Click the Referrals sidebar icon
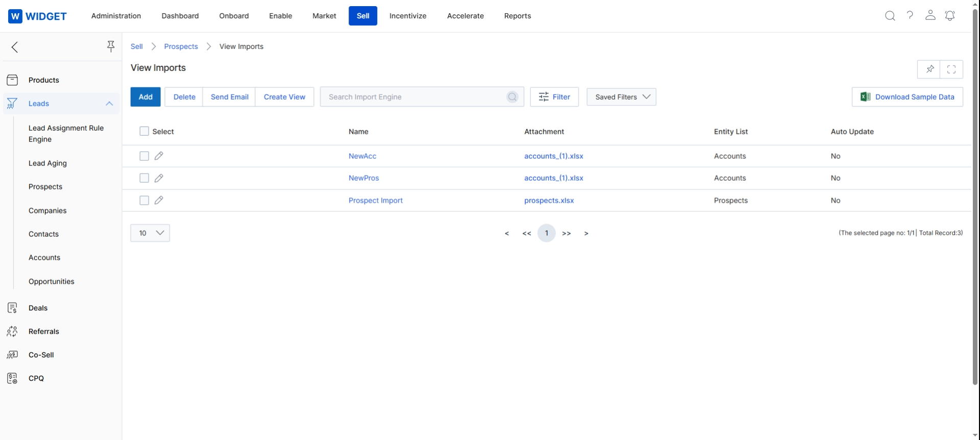980x440 pixels. tap(12, 331)
